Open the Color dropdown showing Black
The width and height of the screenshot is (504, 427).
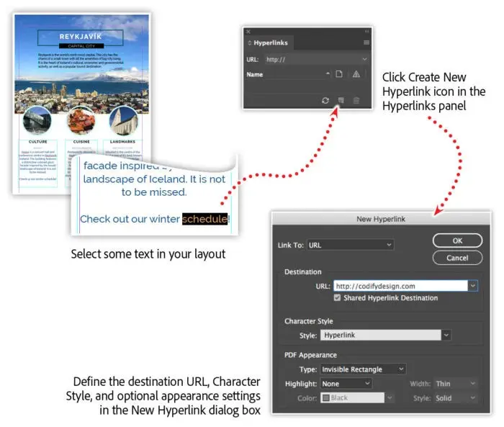(357, 398)
